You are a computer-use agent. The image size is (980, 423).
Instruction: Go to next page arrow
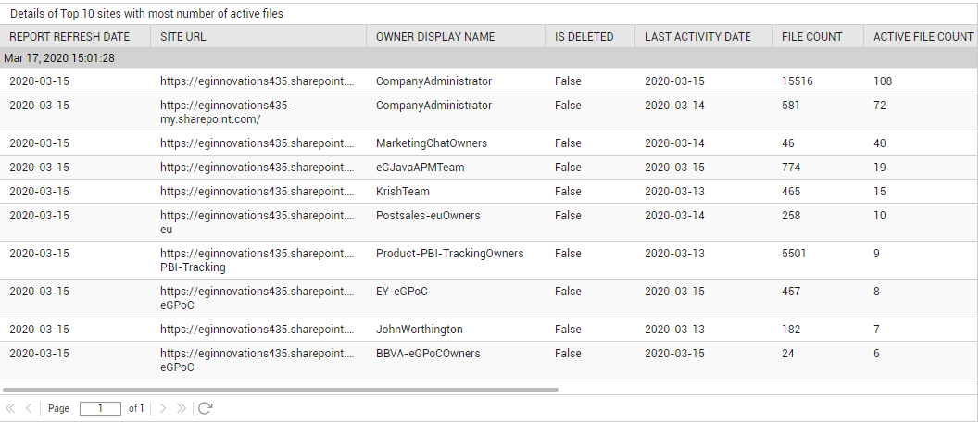point(163,408)
